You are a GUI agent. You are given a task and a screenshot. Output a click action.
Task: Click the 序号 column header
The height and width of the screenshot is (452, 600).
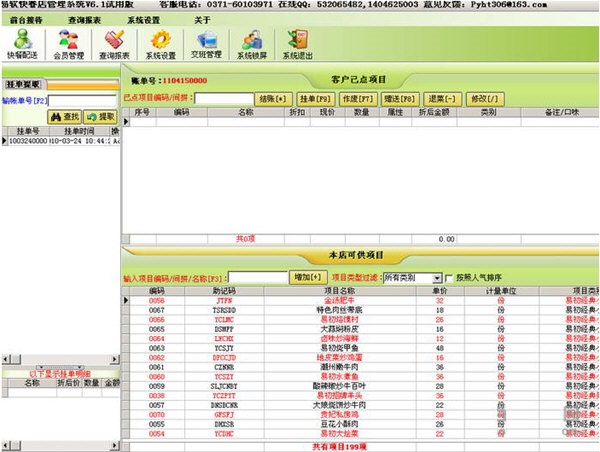[142, 112]
